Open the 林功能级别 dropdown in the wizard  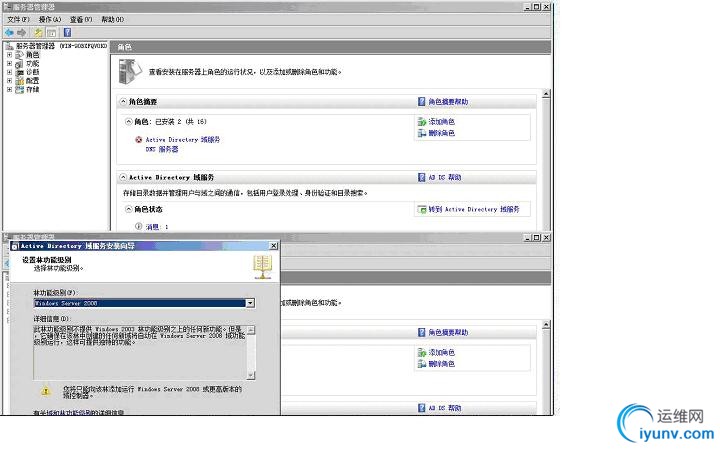tap(250, 303)
